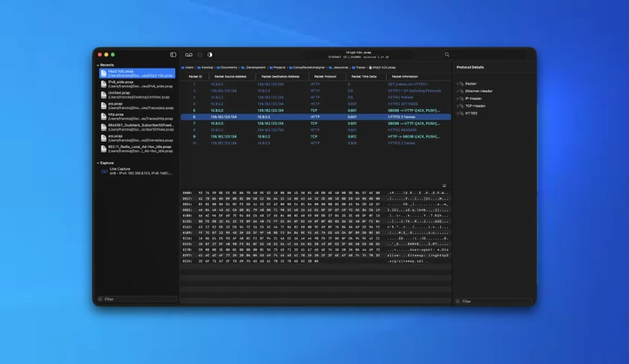Select packet 10 in the list
The image size is (629, 364).
point(316,143)
